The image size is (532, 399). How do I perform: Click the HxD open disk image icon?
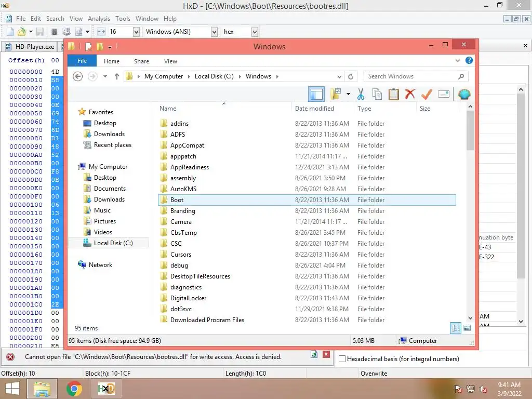pyautogui.click(x=79, y=32)
